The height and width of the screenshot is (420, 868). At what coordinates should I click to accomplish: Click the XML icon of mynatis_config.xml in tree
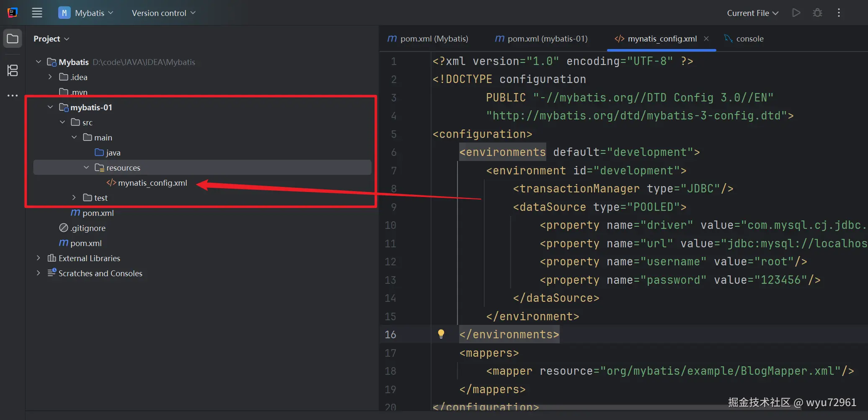point(111,183)
